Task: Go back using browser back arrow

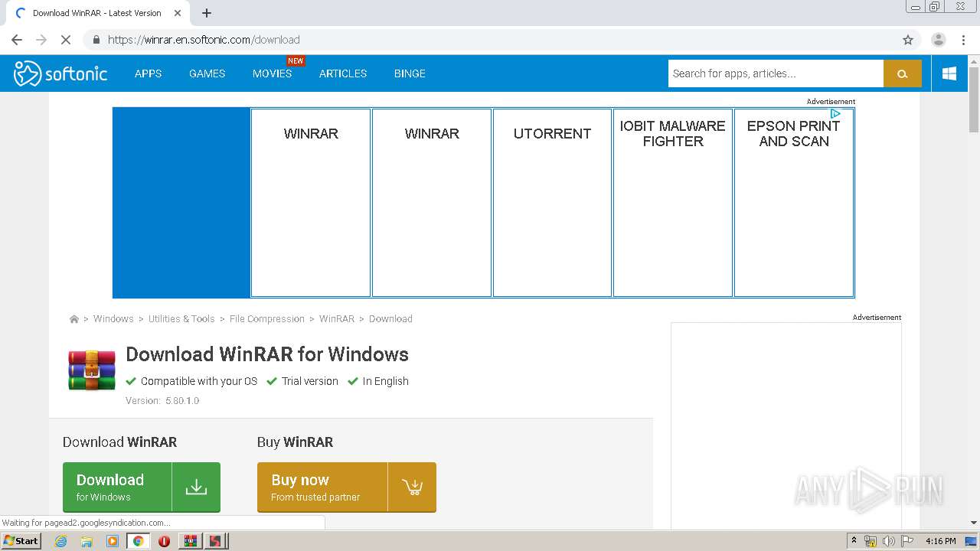Action: pos(17,40)
